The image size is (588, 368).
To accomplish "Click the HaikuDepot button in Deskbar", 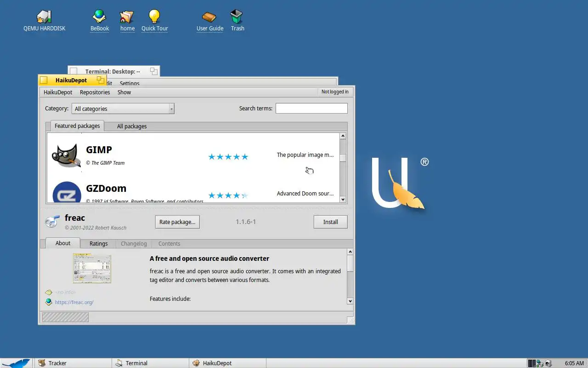I will click(227, 363).
